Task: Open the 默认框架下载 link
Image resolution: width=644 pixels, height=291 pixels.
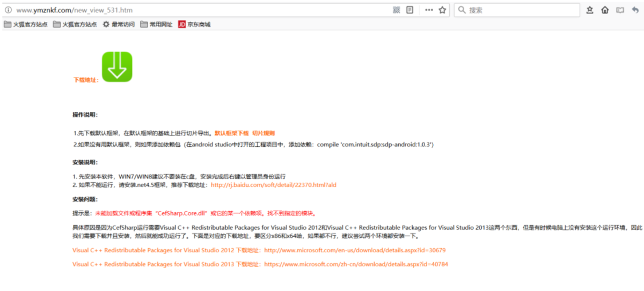Action: pos(232,133)
